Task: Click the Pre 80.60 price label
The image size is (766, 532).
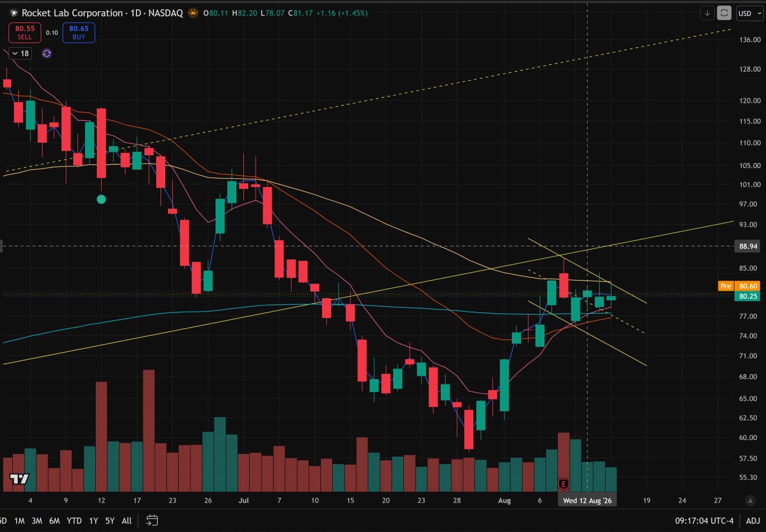Action: (x=740, y=286)
